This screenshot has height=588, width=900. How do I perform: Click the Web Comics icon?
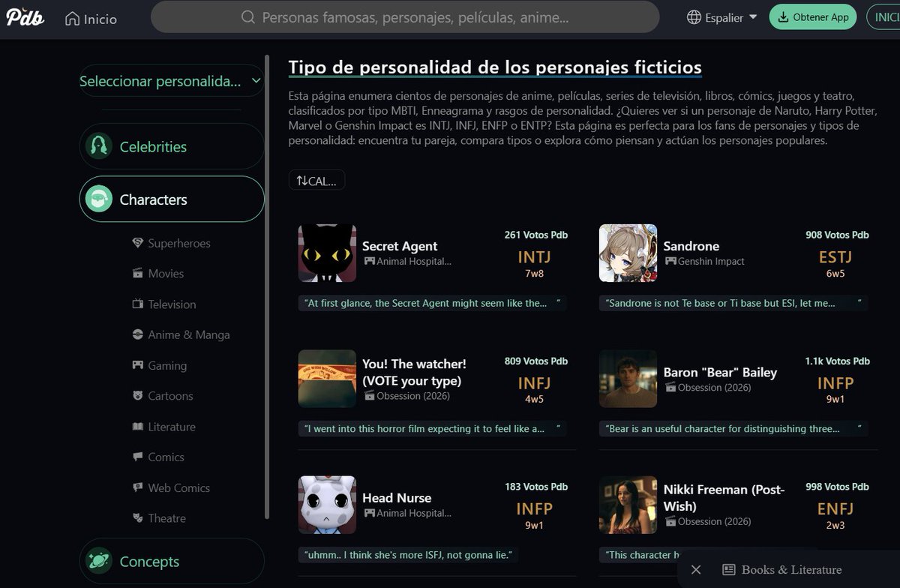137,487
